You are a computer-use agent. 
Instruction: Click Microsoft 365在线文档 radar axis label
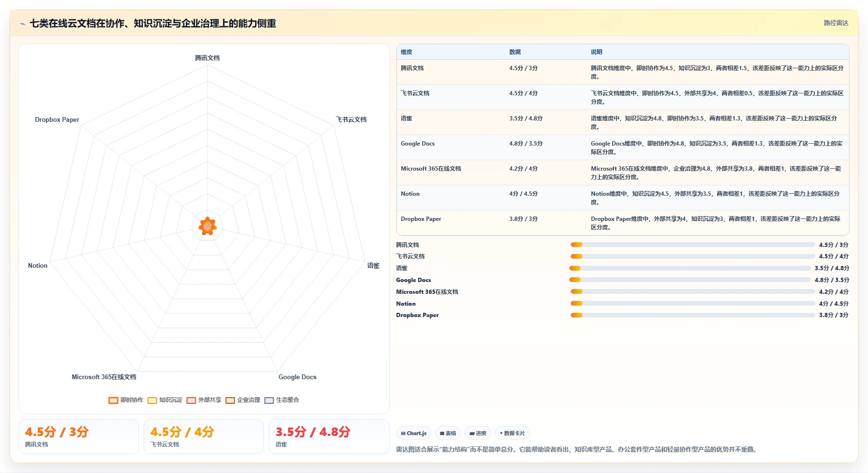click(x=104, y=377)
